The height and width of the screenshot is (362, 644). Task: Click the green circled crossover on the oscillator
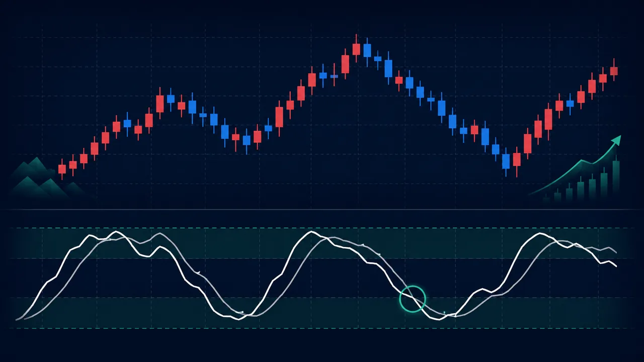pos(413,299)
